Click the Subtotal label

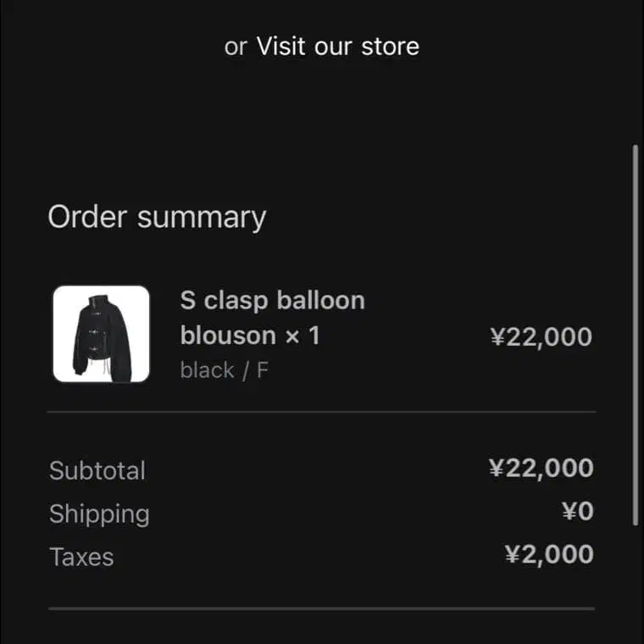pyautogui.click(x=97, y=470)
